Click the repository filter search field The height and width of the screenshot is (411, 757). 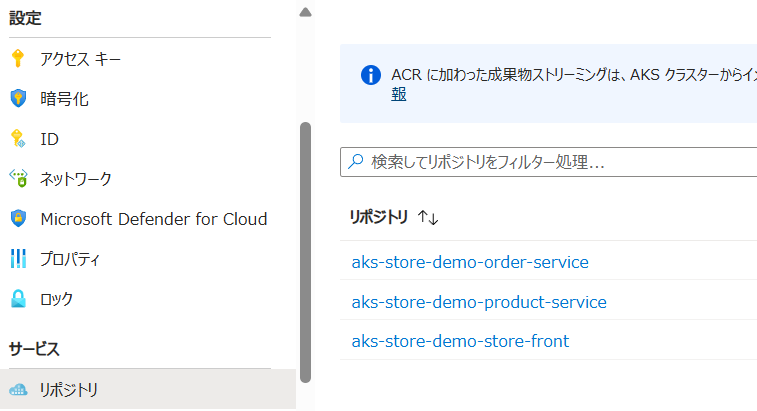tap(548, 162)
